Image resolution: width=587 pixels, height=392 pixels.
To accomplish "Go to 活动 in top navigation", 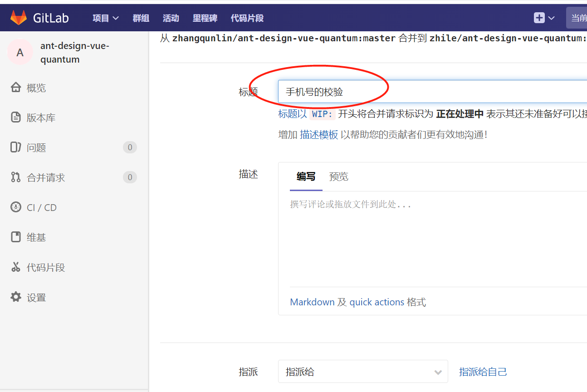I will pyautogui.click(x=171, y=18).
